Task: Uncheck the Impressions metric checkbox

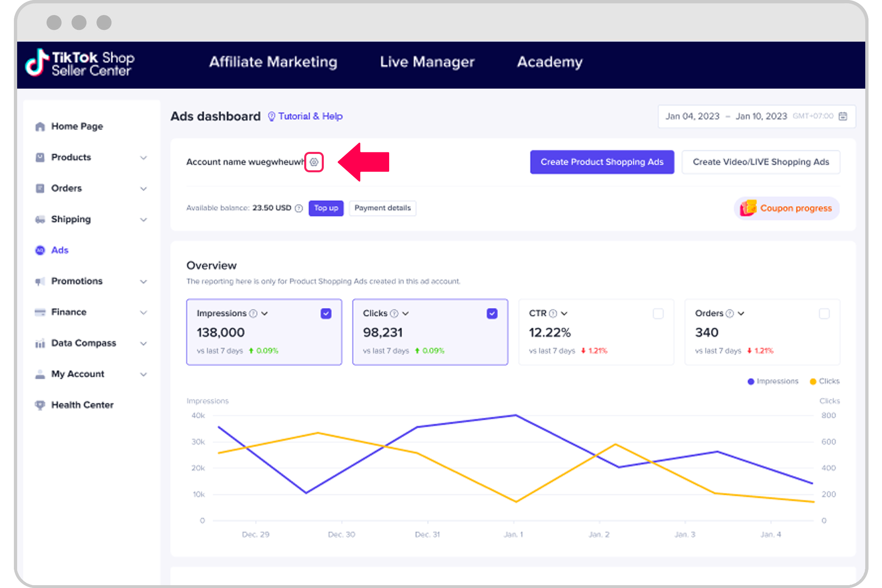Action: [326, 314]
